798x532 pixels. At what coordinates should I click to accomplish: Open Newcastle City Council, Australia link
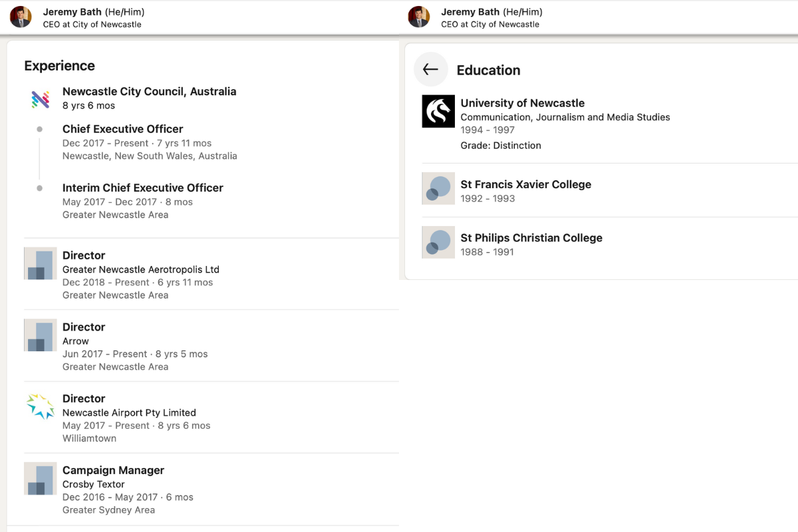pos(149,92)
